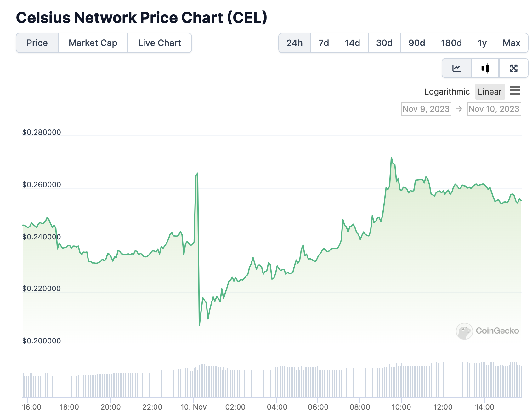Open the Nov 10, 2023 end date picker
The image size is (532, 419).
pos(494,109)
